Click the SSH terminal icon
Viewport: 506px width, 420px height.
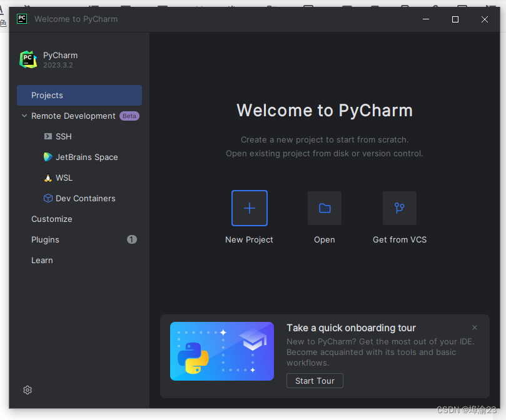click(x=48, y=136)
